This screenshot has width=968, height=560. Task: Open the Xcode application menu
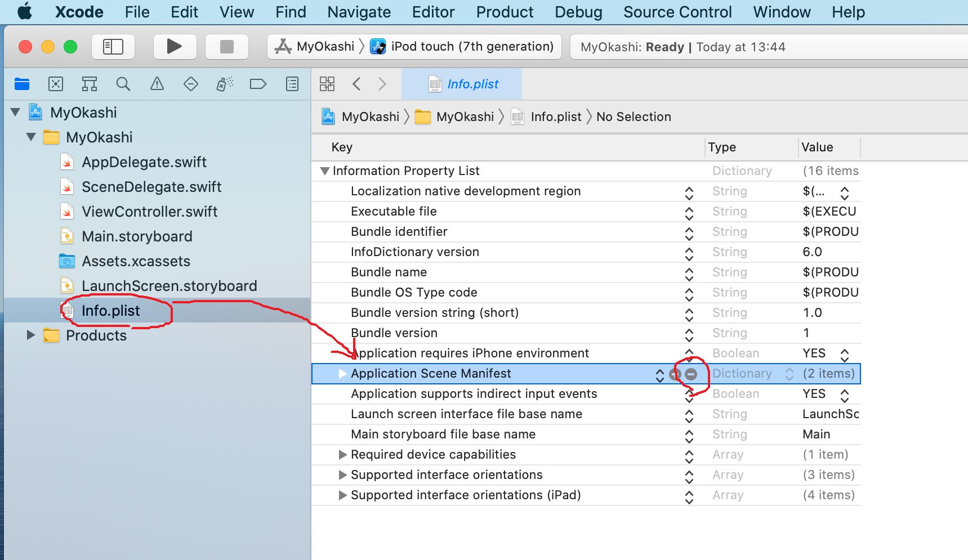pos(79,12)
